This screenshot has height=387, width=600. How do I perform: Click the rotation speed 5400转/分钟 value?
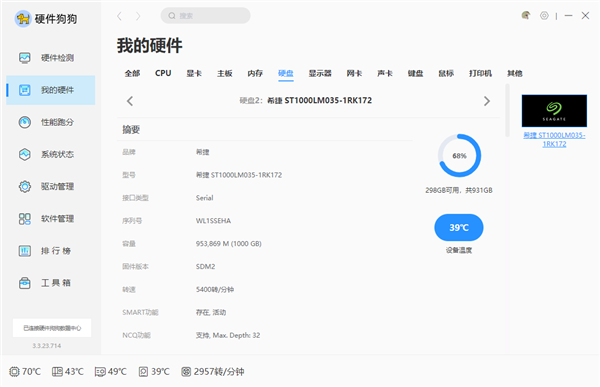point(215,290)
